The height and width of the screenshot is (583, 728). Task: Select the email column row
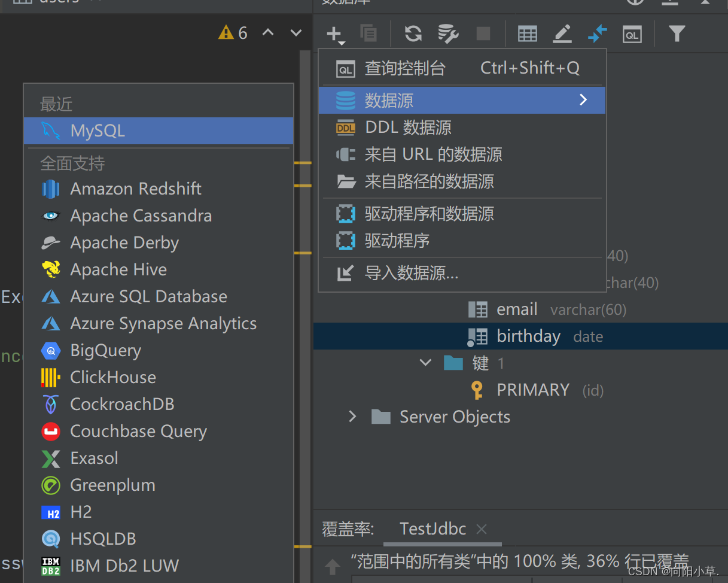[x=520, y=309]
